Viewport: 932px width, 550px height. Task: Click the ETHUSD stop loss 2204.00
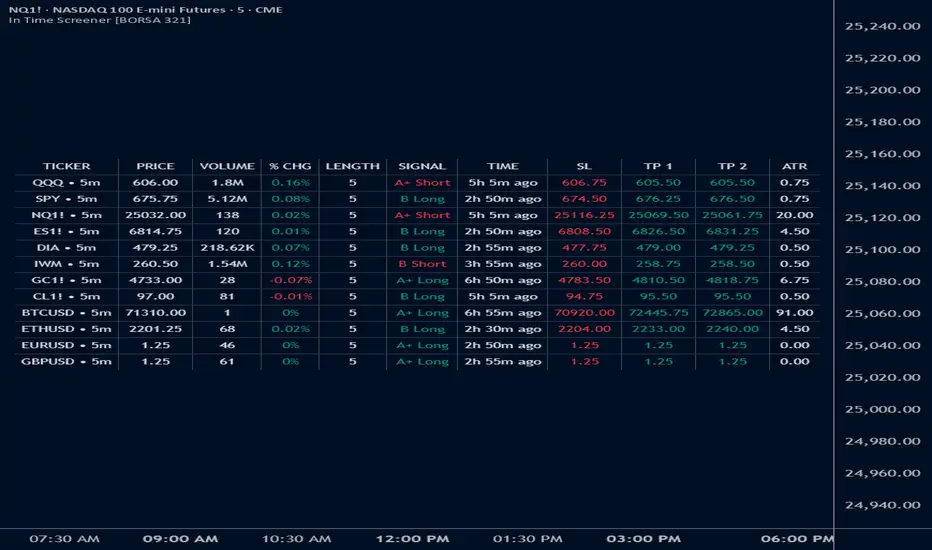pos(584,329)
